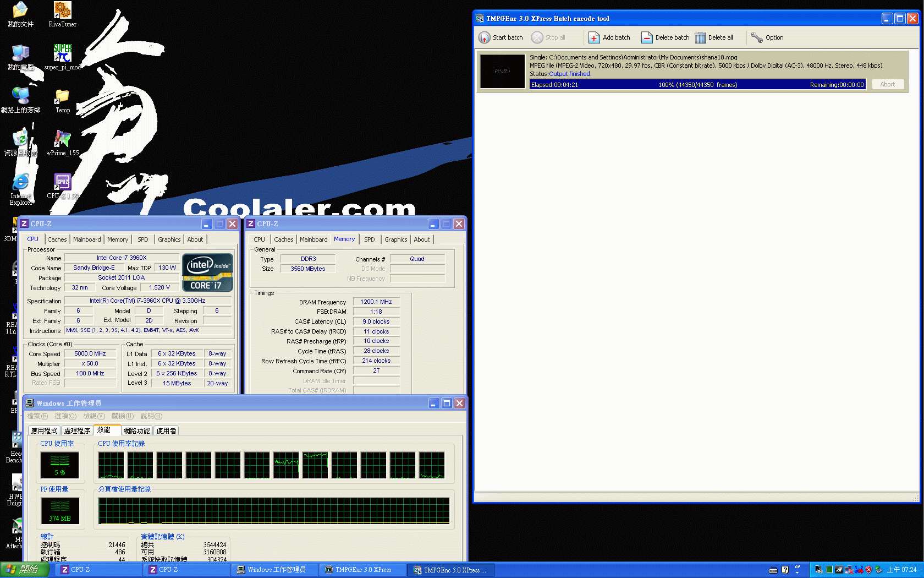Click DRAM Frequency value 1200.1 MHz
The image size is (924, 578).
(x=376, y=302)
